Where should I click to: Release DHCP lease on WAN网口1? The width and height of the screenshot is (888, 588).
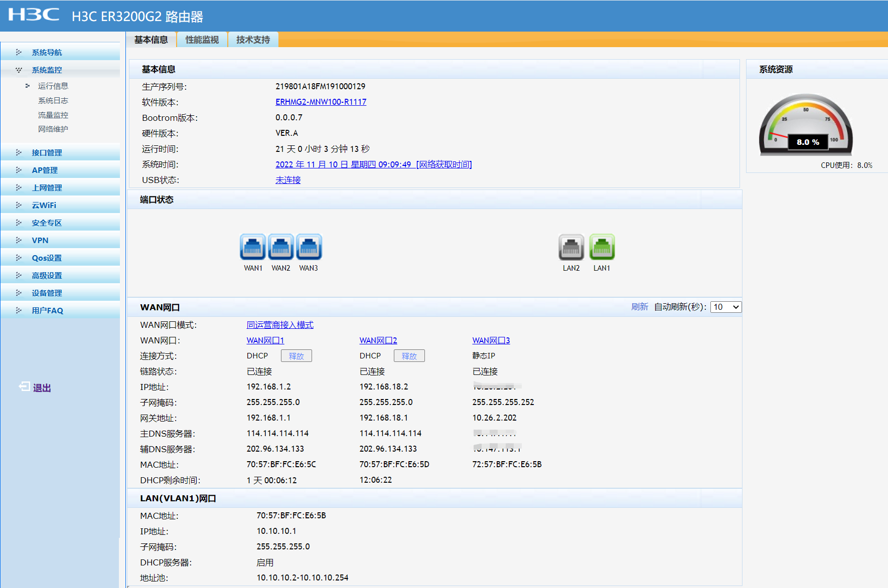(x=297, y=356)
